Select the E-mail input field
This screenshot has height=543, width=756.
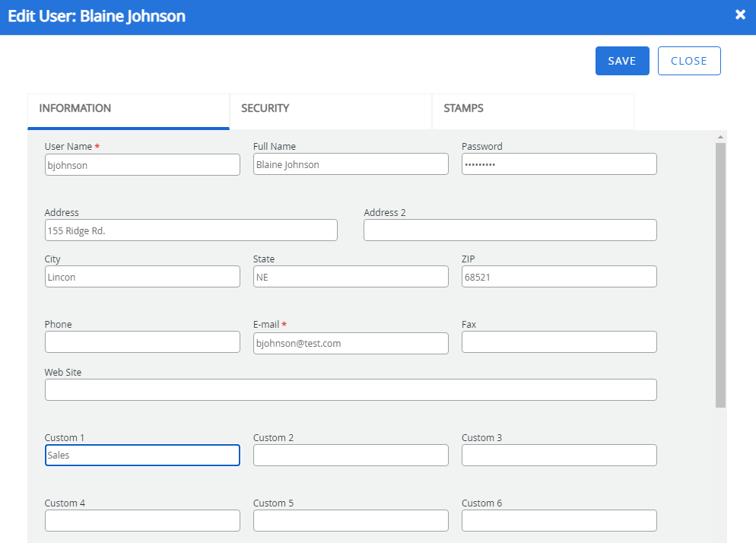pyautogui.click(x=351, y=343)
